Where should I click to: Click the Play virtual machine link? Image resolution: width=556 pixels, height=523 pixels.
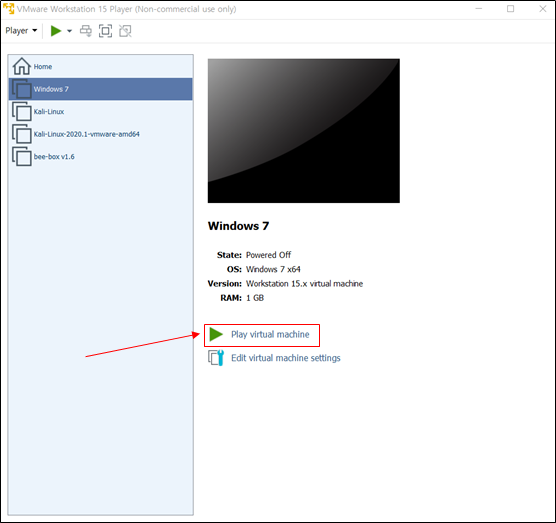point(270,334)
